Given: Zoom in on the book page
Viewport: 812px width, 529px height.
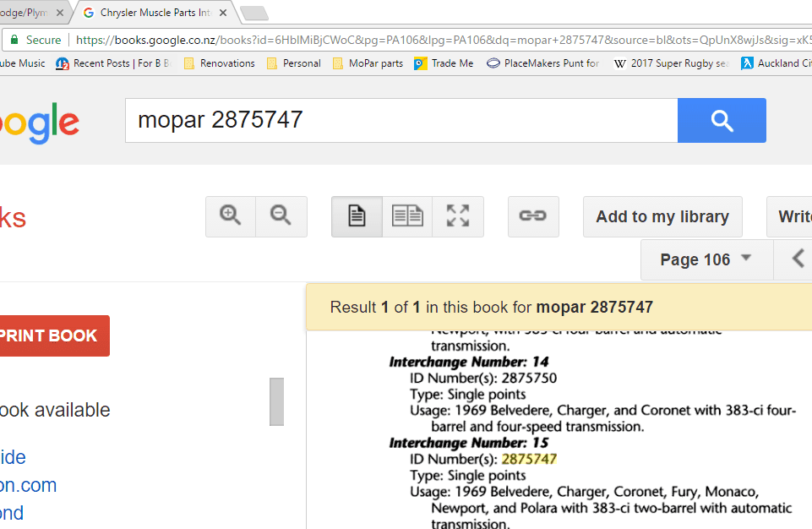Looking at the screenshot, I should (231, 216).
